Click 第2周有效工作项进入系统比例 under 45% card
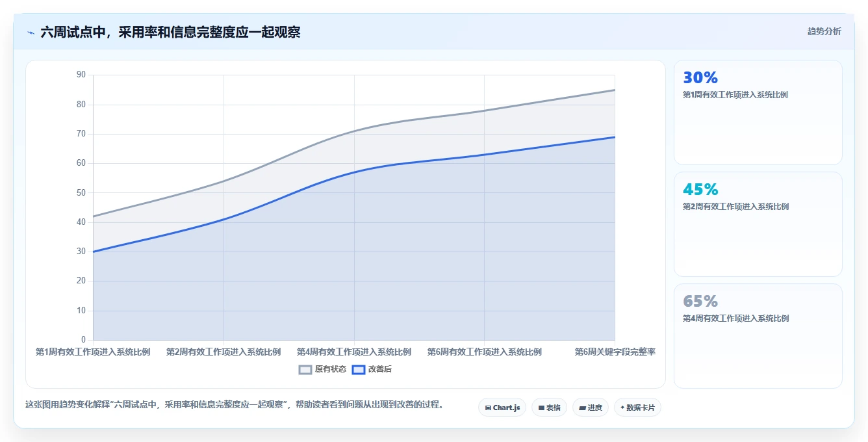This screenshot has width=868, height=442. [735, 207]
